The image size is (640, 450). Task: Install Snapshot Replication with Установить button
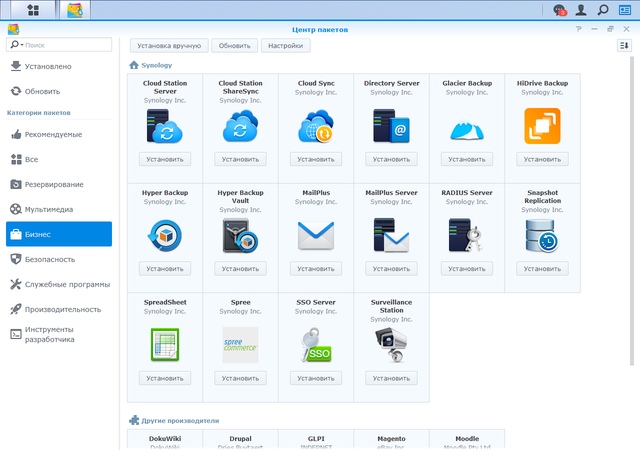click(542, 269)
